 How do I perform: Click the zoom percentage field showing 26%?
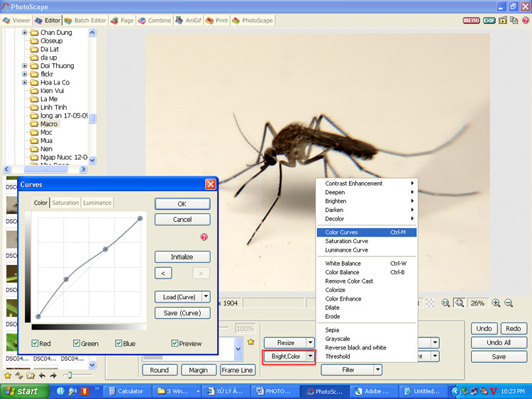pyautogui.click(x=477, y=303)
